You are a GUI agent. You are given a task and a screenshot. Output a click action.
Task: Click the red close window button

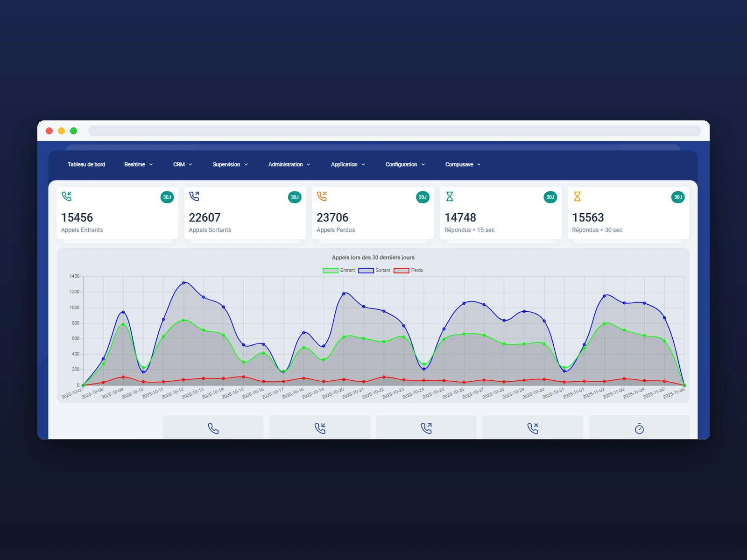(49, 131)
